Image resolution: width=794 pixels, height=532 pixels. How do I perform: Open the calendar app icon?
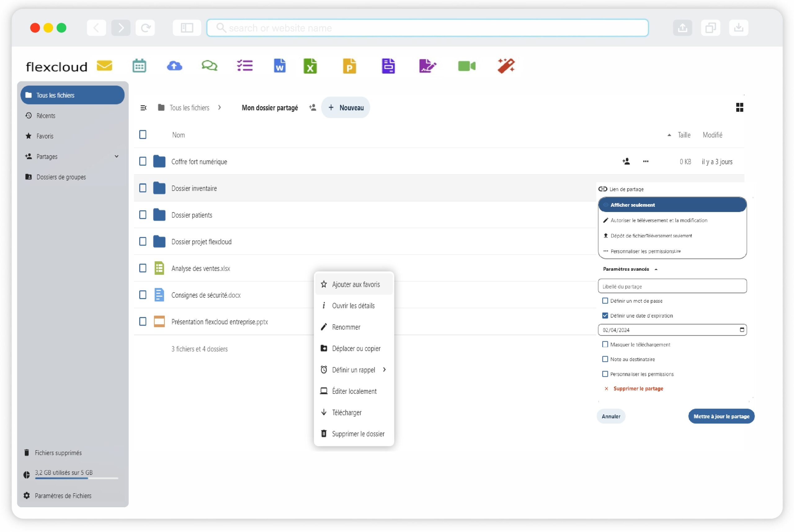[139, 65]
